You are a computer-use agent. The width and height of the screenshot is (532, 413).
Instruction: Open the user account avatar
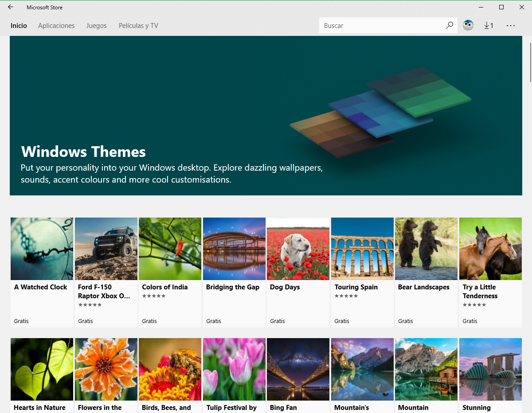468,25
